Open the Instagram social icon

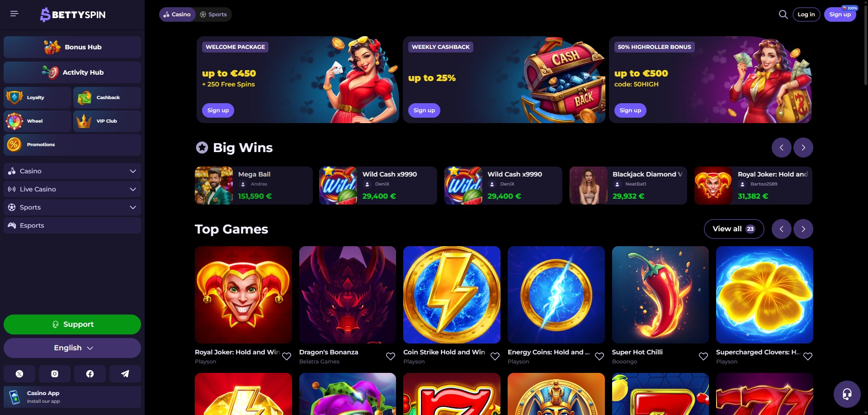click(x=55, y=374)
